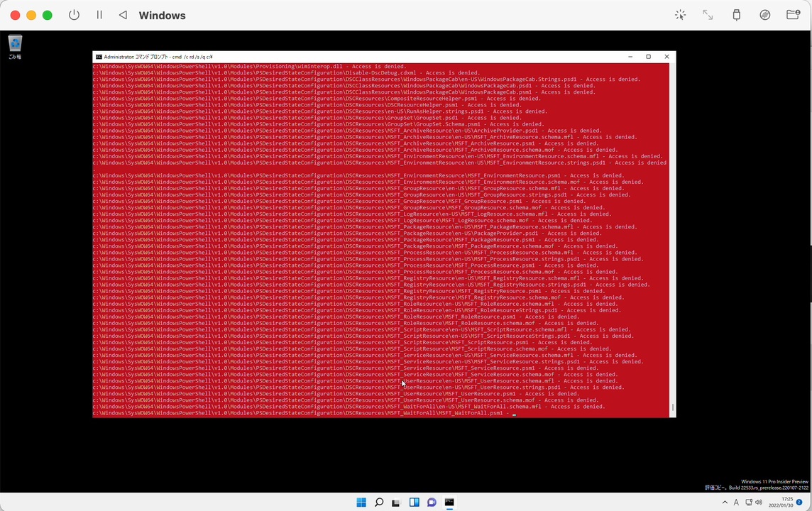The image size is (812, 511).
Task: Select the running Command Prompt taskbar icon
Action: coord(449,502)
